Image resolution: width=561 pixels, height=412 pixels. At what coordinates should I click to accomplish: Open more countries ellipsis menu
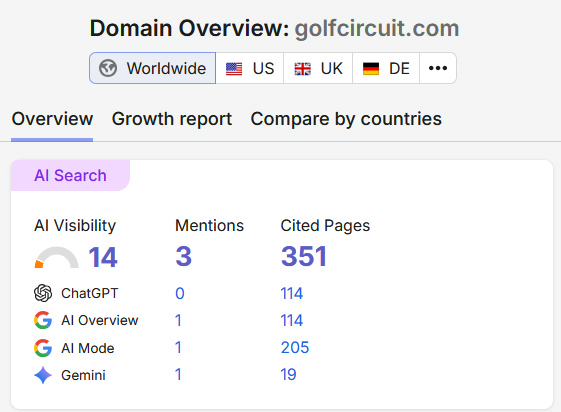coord(438,68)
